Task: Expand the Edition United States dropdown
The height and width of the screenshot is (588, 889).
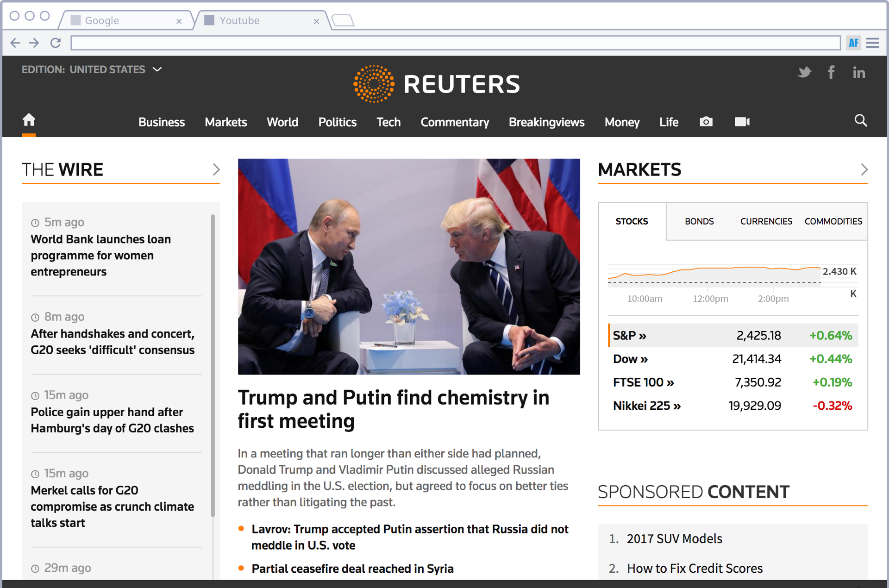Action: pyautogui.click(x=157, y=69)
